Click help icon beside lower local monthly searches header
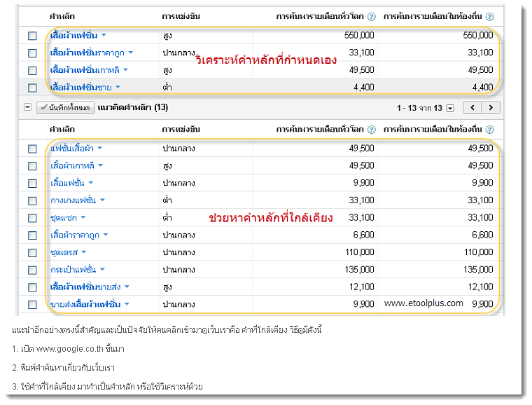532x405 pixels. [x=489, y=130]
